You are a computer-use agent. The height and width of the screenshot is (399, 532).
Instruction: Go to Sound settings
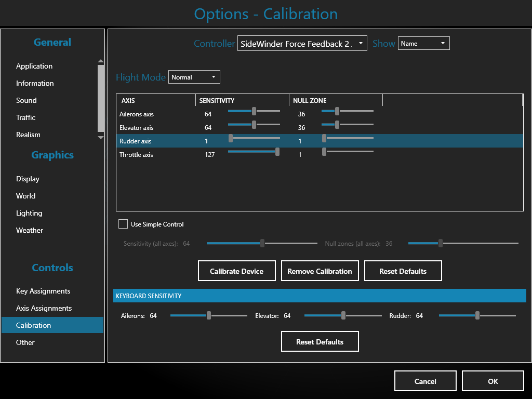(26, 100)
